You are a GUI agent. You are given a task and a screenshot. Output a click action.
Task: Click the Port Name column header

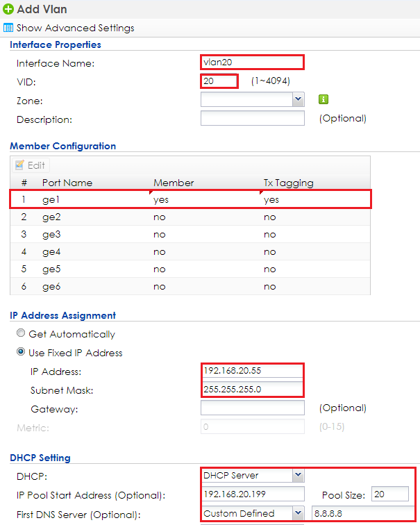pyautogui.click(x=67, y=183)
